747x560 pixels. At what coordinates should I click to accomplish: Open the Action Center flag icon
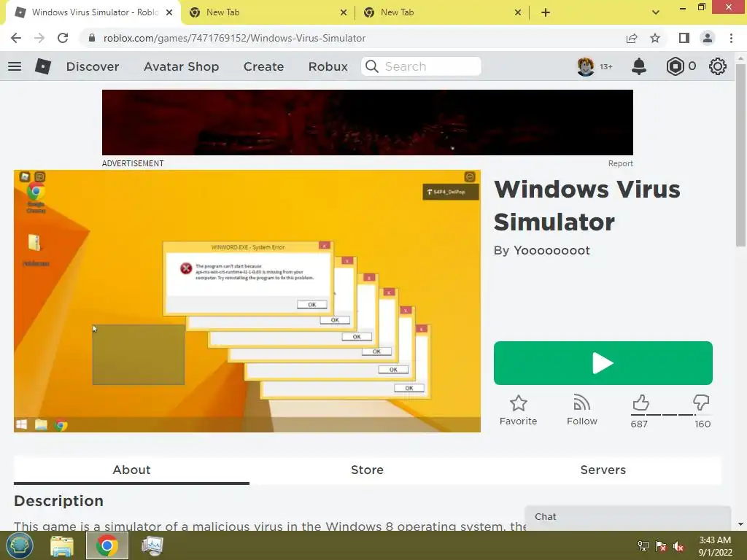[x=661, y=546]
